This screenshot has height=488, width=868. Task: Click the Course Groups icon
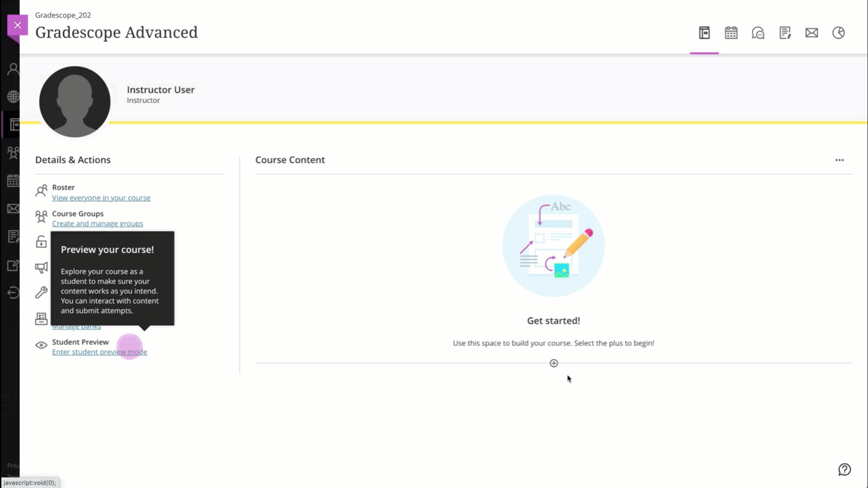[41, 217]
